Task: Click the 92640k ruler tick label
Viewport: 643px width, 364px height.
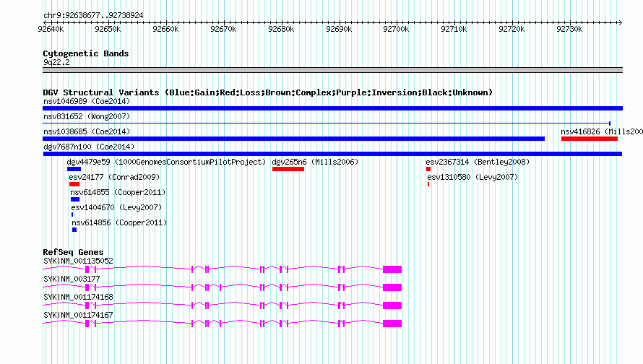Action: point(51,29)
